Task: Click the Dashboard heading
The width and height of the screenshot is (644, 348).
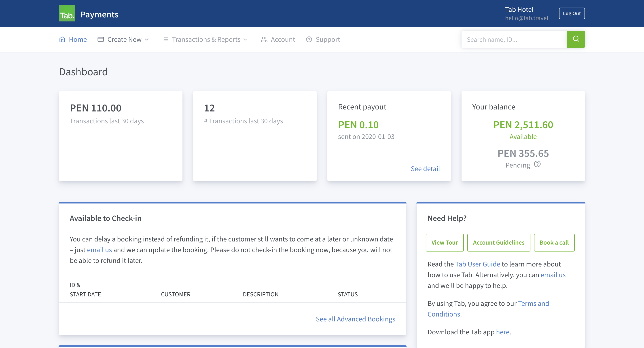Action: (x=83, y=72)
